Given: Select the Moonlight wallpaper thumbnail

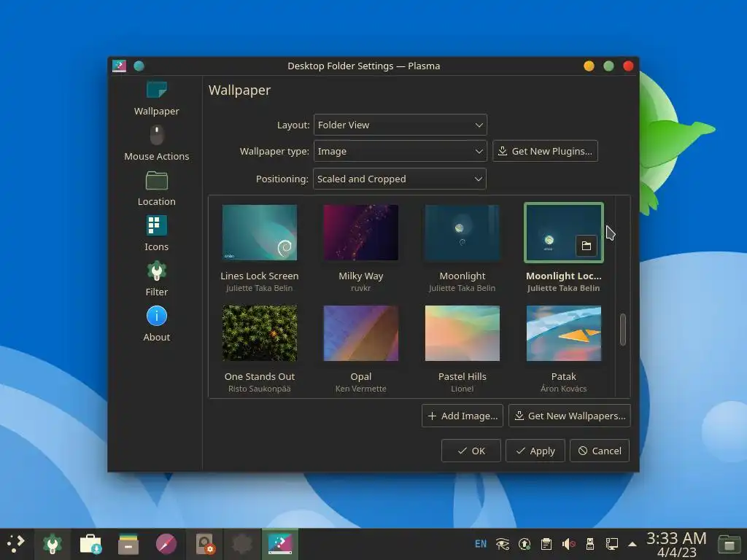Looking at the screenshot, I should tap(462, 233).
